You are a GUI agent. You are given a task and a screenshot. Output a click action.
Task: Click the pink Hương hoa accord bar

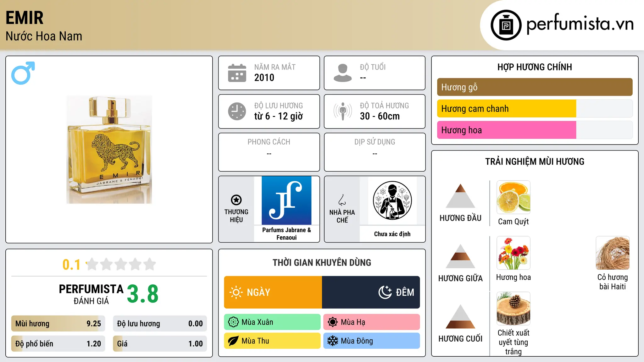(535, 130)
